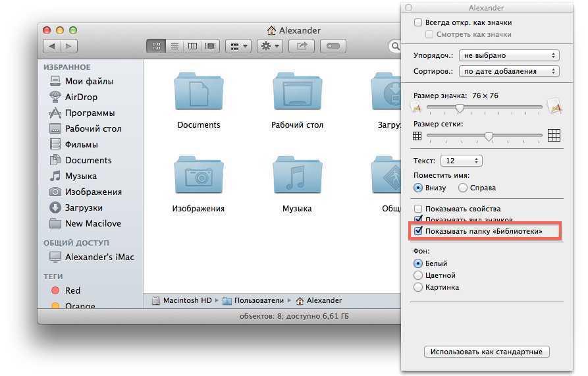Select the Изображения folder icon

[x=199, y=175]
